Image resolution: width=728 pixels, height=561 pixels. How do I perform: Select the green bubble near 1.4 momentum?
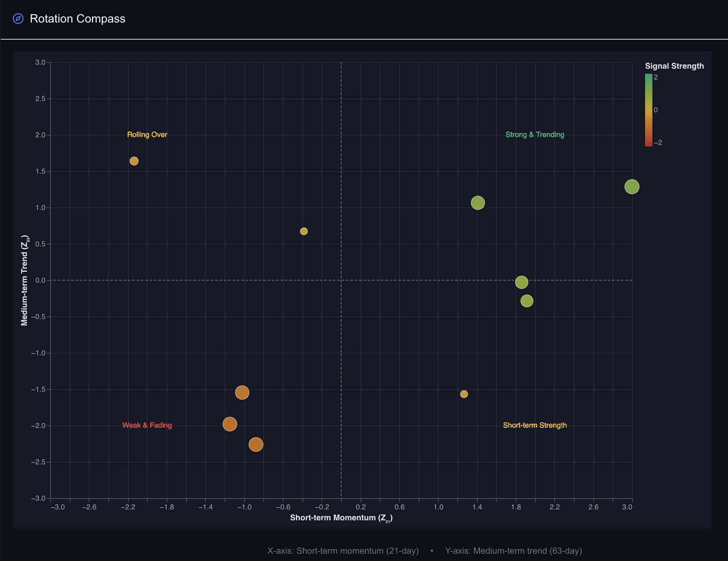click(x=478, y=203)
